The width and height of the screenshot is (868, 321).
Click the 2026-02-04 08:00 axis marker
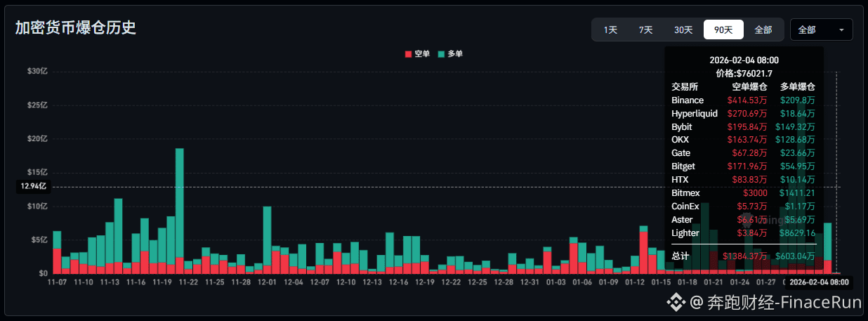(x=819, y=282)
